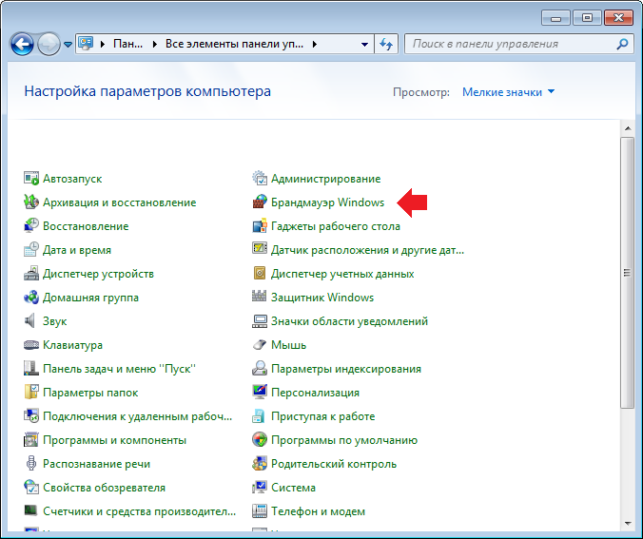Minimize the control panel window
Screen dimensions: 643x539
tap(556, 18)
